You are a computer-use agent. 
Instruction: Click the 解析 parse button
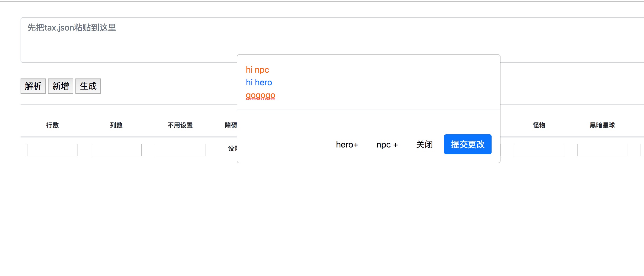click(x=33, y=86)
